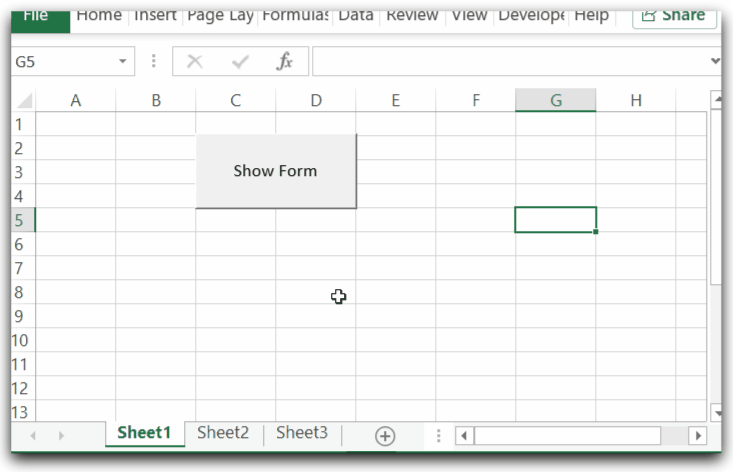Click the sheet tab bar splitter dots

click(x=438, y=436)
